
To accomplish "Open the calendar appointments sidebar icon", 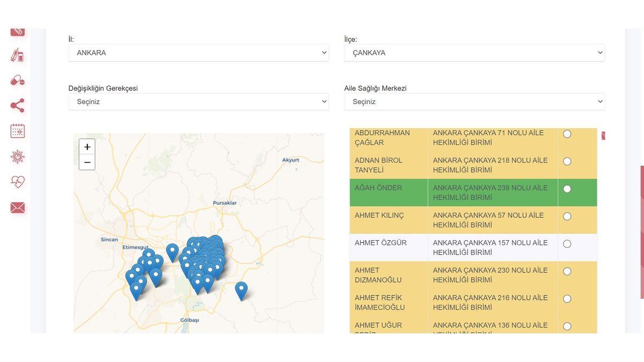I will [x=17, y=131].
